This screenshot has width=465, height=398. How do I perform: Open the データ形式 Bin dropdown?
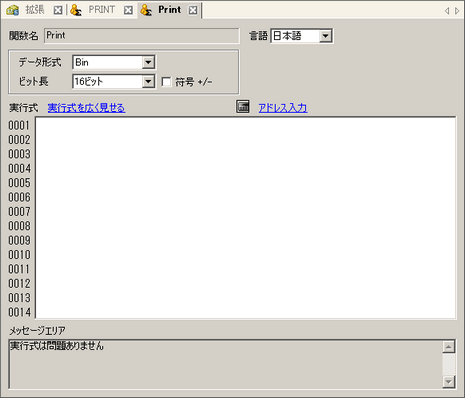point(148,62)
